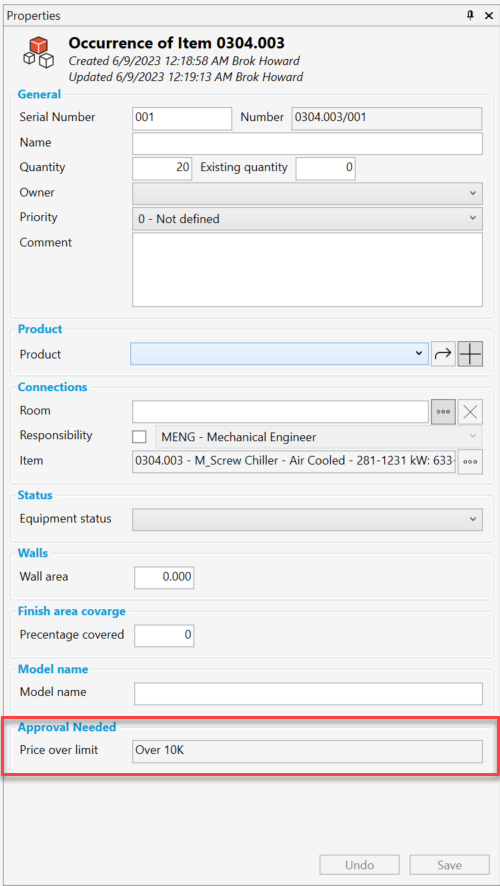
Task: Click the Save button
Action: [x=449, y=865]
